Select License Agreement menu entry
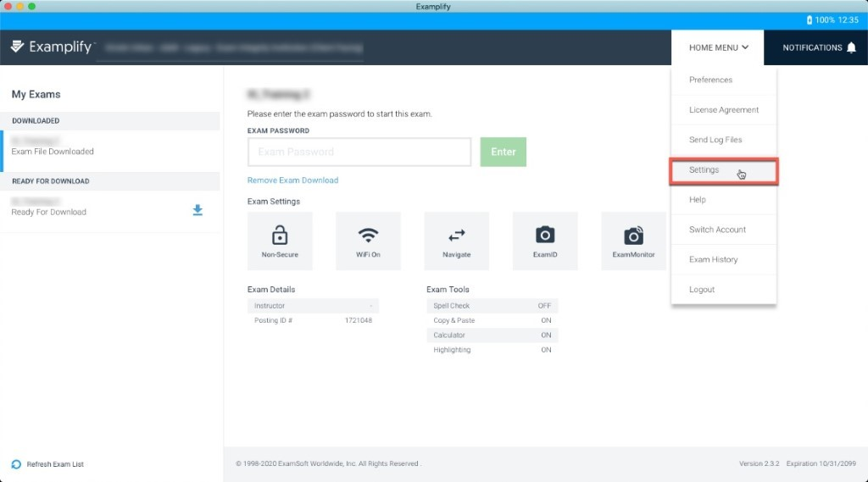Image resolution: width=868 pixels, height=482 pixels. [723, 110]
